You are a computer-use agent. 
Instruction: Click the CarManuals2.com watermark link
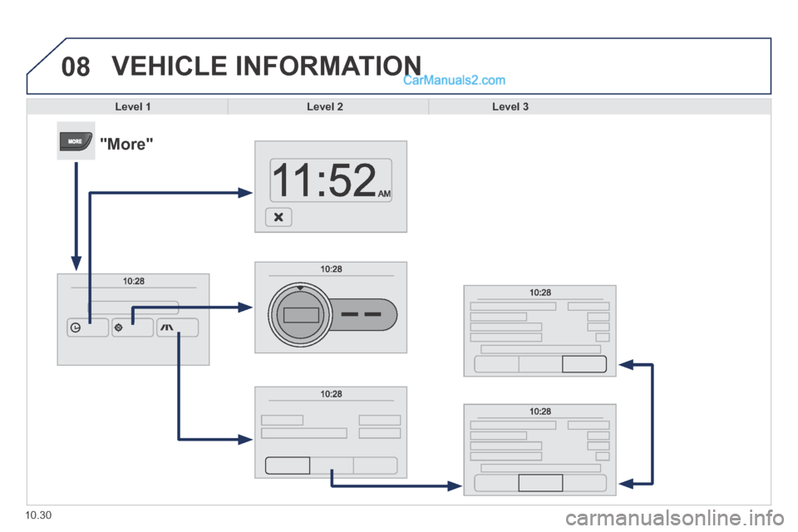point(454,81)
